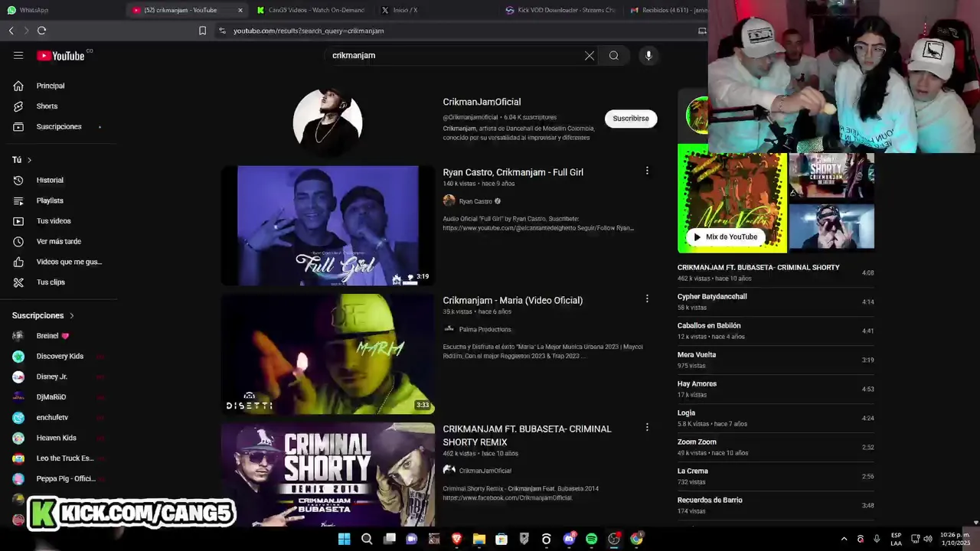Click the browser address bar URL

pos(309,31)
